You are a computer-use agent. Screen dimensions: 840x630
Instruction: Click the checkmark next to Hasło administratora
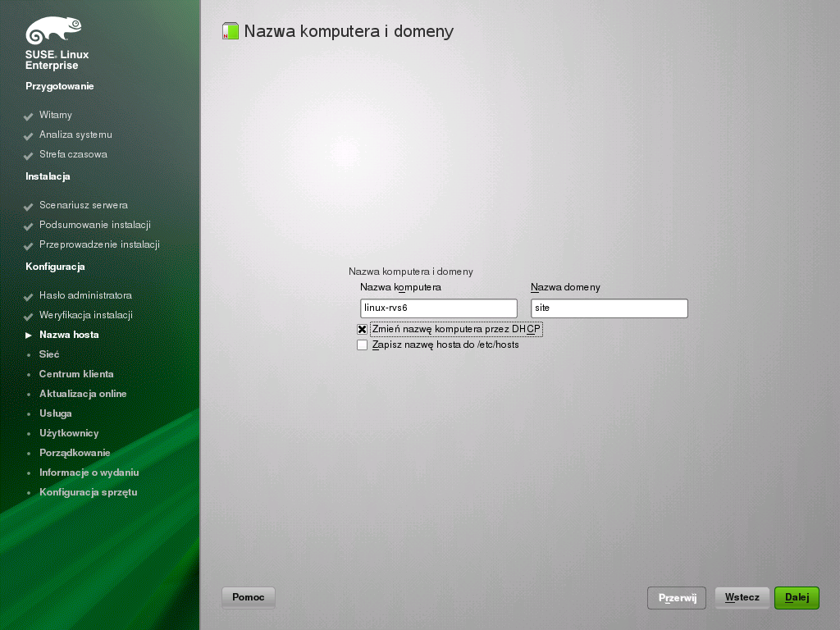[29, 296]
